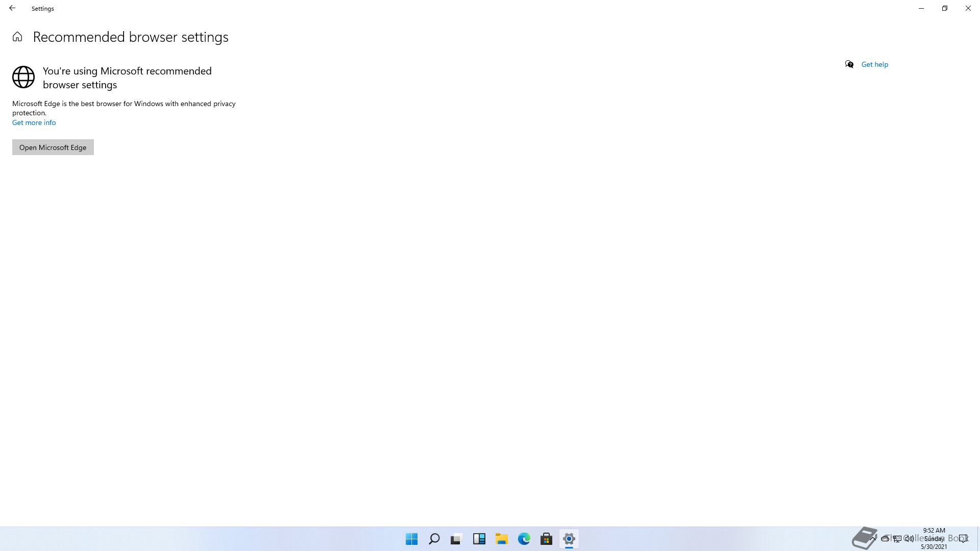Viewport: 980px width, 551px height.
Task: Follow the Get more info link
Action: (34, 122)
